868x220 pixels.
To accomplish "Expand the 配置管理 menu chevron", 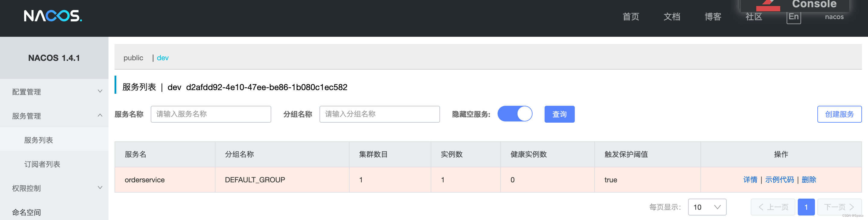I will [x=100, y=91].
